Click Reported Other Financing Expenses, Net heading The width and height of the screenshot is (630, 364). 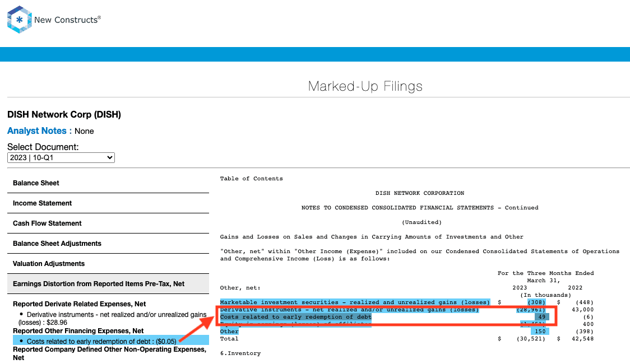(78, 331)
